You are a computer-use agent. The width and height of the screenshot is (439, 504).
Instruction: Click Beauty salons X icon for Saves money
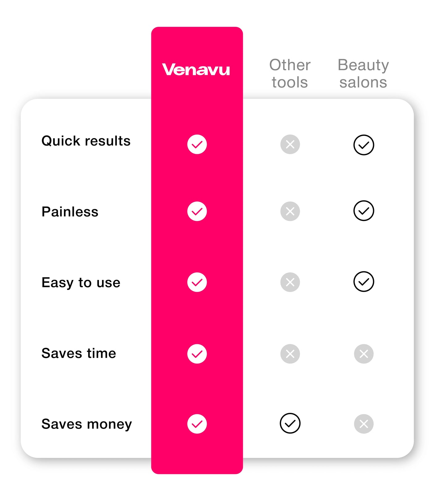364,424
